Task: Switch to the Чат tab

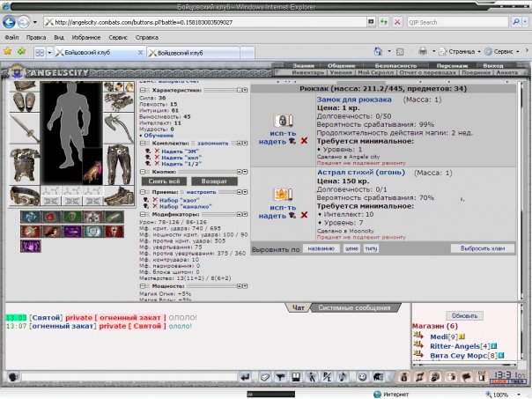Action: tap(299, 307)
